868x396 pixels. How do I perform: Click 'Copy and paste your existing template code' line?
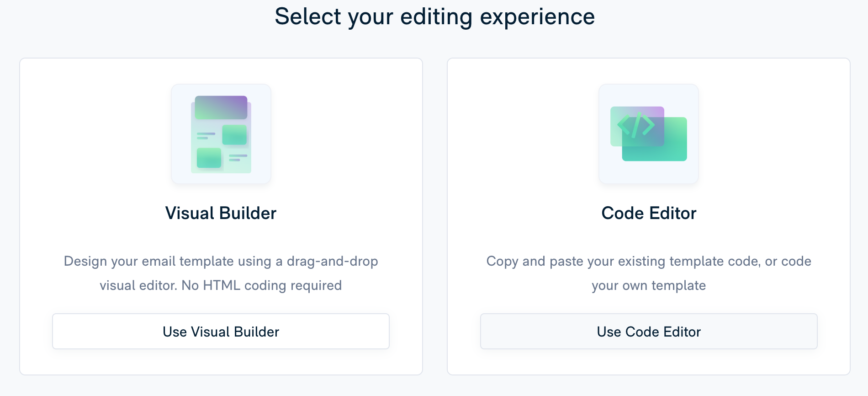click(x=649, y=261)
